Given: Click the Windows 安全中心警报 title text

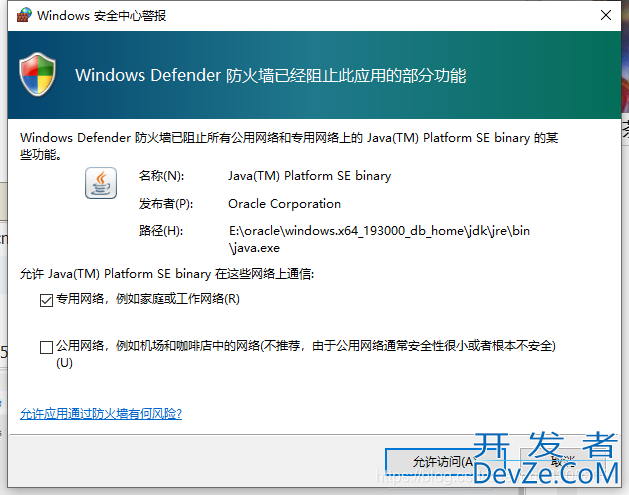Looking at the screenshot, I should pyautogui.click(x=101, y=16).
